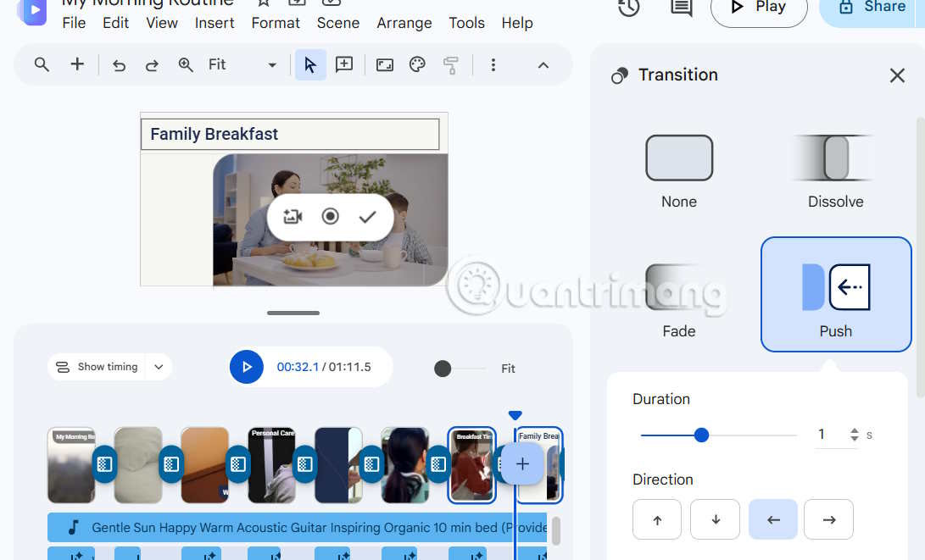
Task: Click transition icon before Personal Care scene
Action: click(238, 464)
